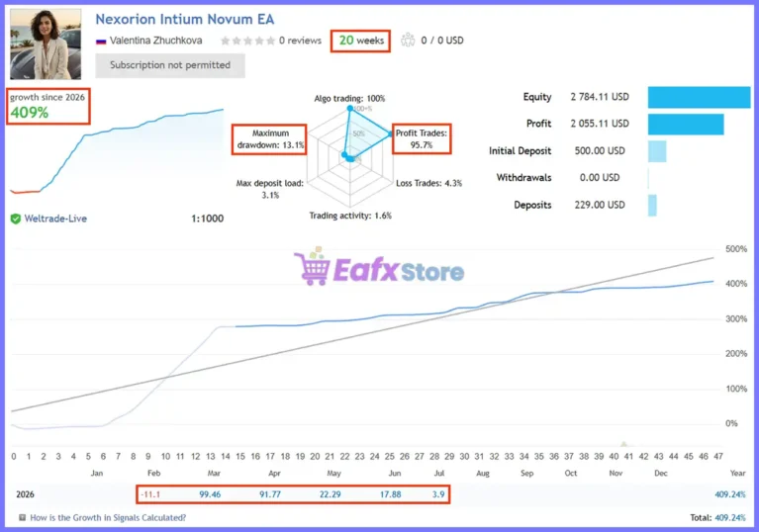
Task: Click the June value 17.88
Action: (390, 494)
